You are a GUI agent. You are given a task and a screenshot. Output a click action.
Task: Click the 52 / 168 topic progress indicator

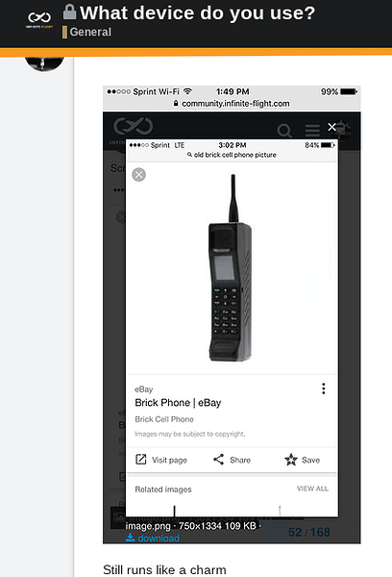coord(309,532)
